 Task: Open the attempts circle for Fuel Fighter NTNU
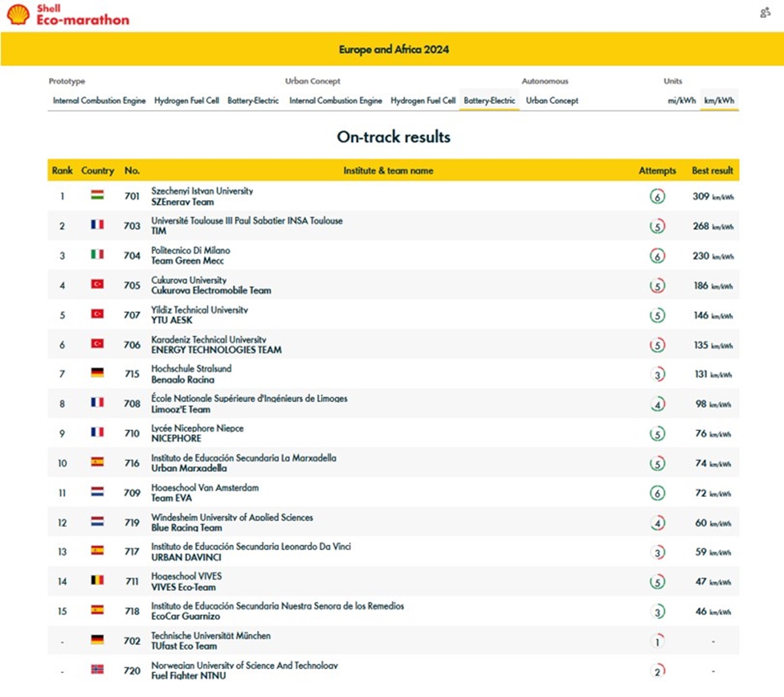[x=657, y=671]
